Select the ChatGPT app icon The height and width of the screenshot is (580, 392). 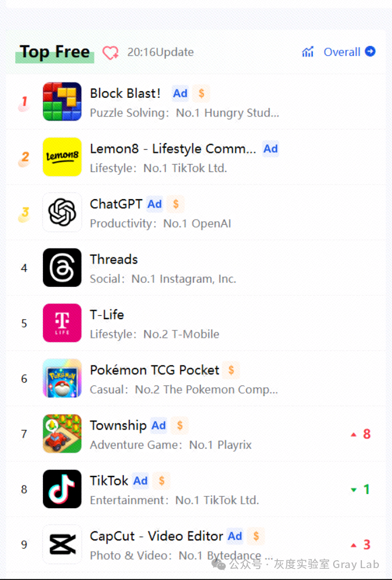tap(62, 213)
